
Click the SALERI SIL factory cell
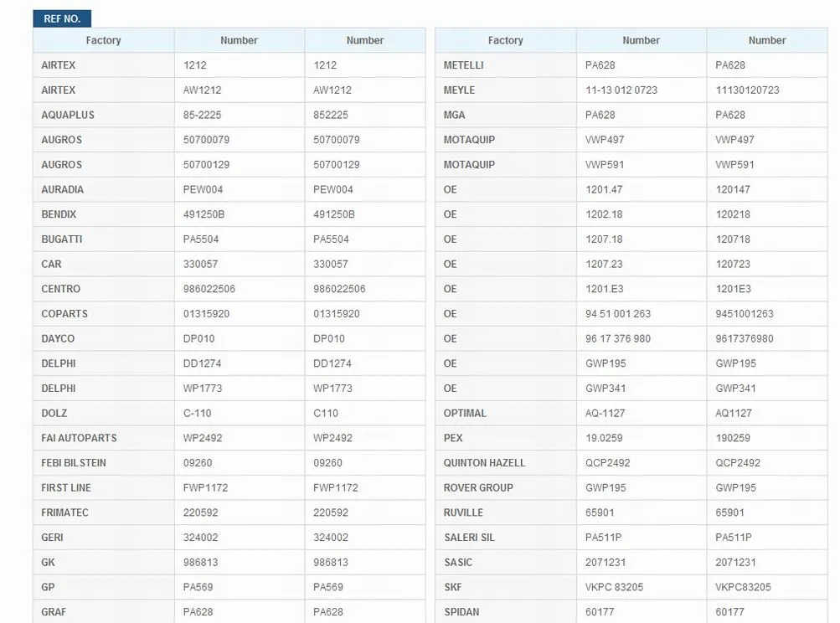[x=469, y=537]
